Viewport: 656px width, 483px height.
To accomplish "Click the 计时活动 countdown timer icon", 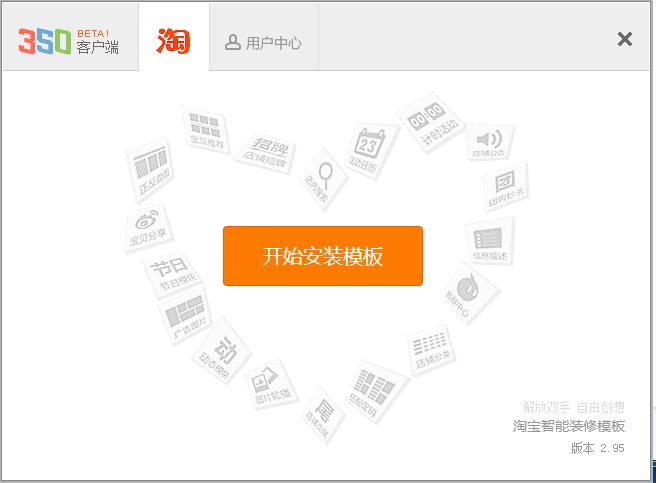I will [x=430, y=122].
